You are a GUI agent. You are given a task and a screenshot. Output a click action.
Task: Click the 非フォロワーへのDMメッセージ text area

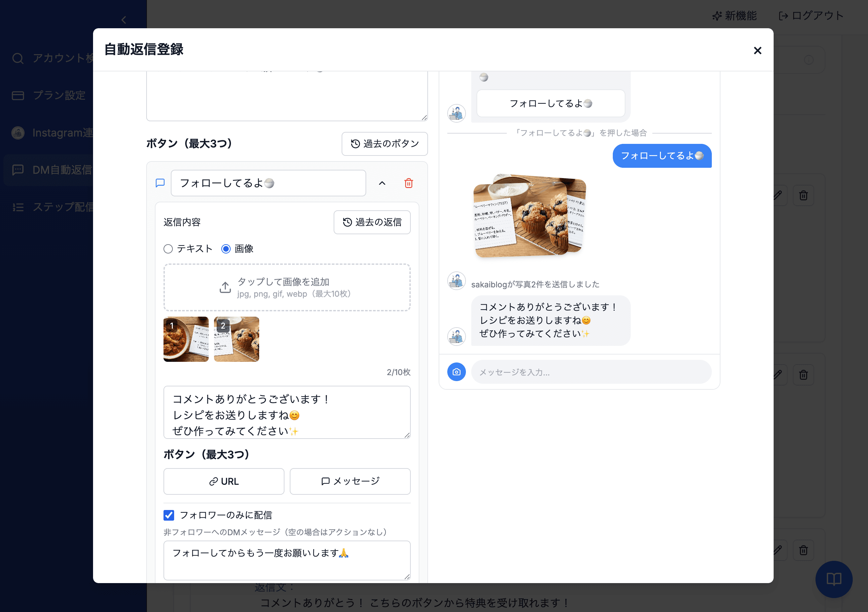tap(287, 561)
